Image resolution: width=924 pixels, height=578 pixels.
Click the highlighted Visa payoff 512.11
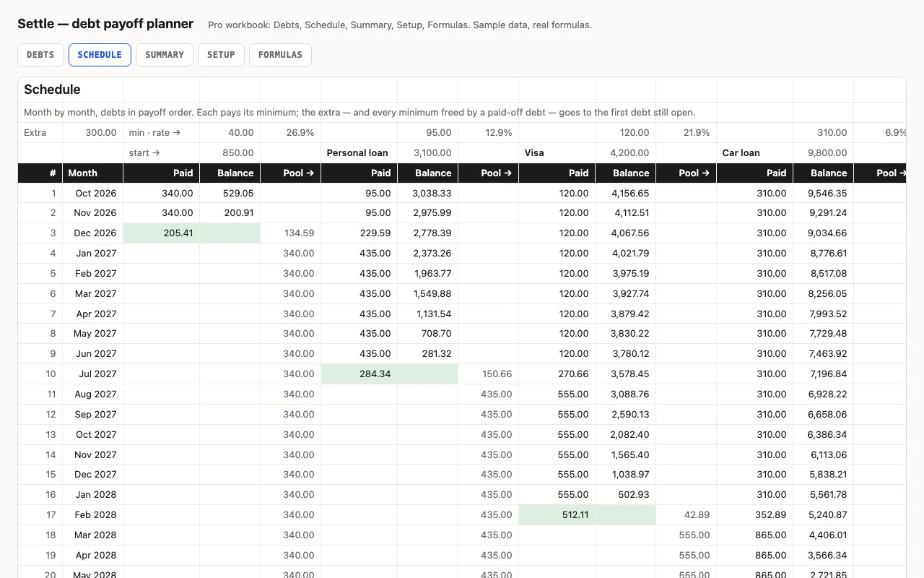[557, 515]
